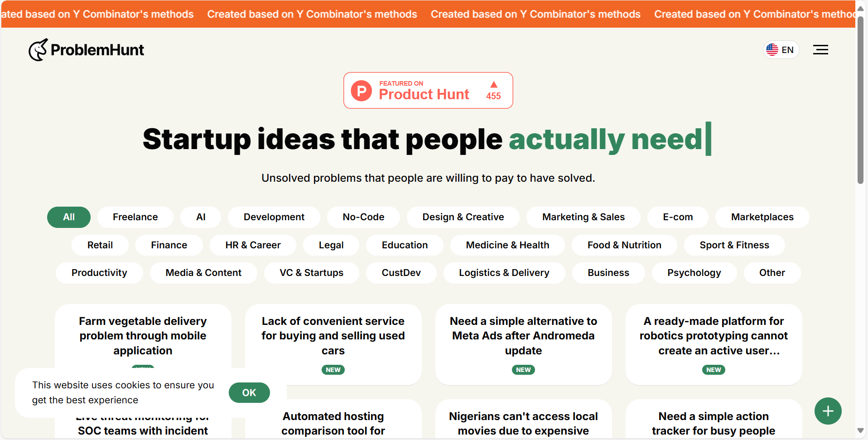
Task: Click the page vertical scrollbar thumb
Action: [x=860, y=100]
